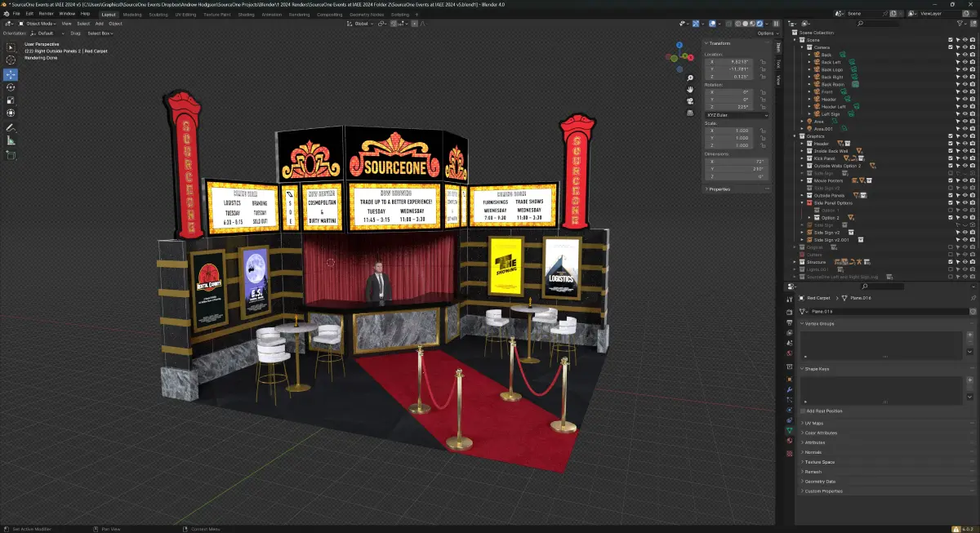Hide the Area.001 light eye icon

(965, 128)
